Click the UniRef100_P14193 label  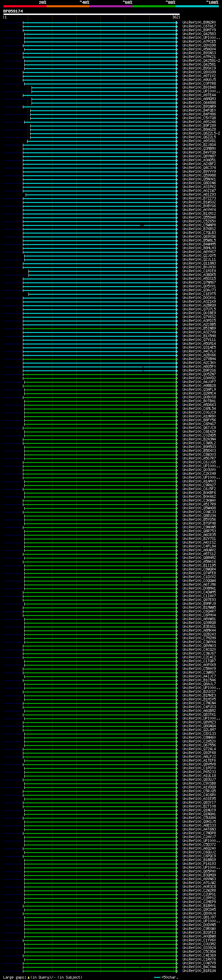[x=199, y=864]
